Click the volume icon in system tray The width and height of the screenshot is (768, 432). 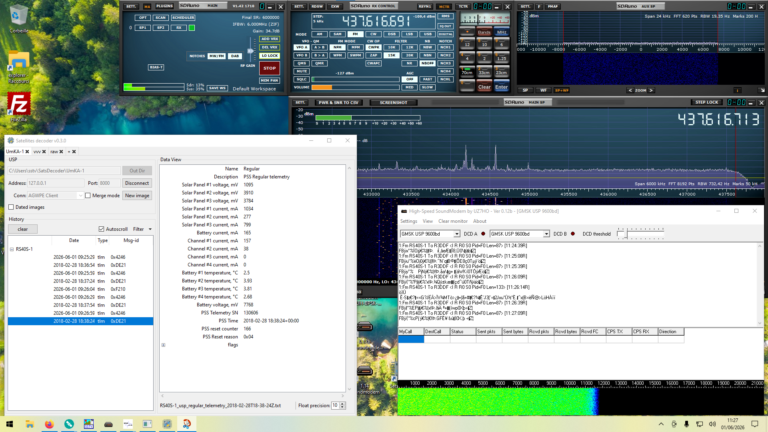click(x=712, y=424)
